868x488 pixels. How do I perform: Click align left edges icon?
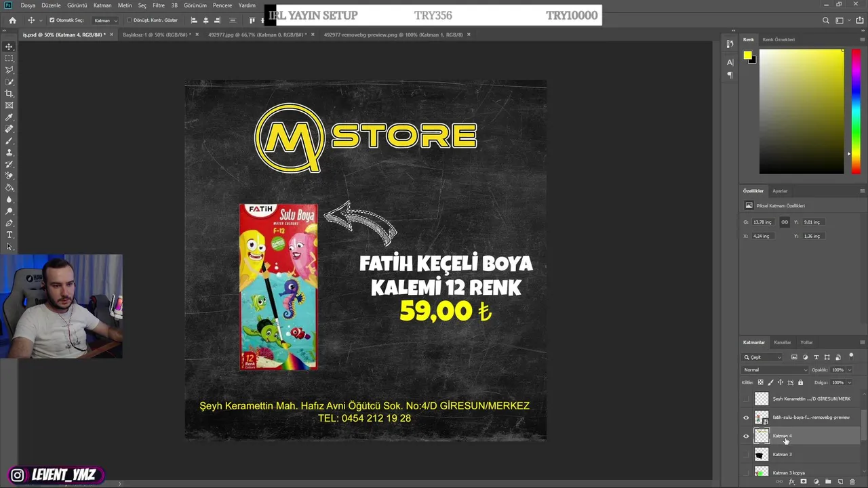pos(194,20)
